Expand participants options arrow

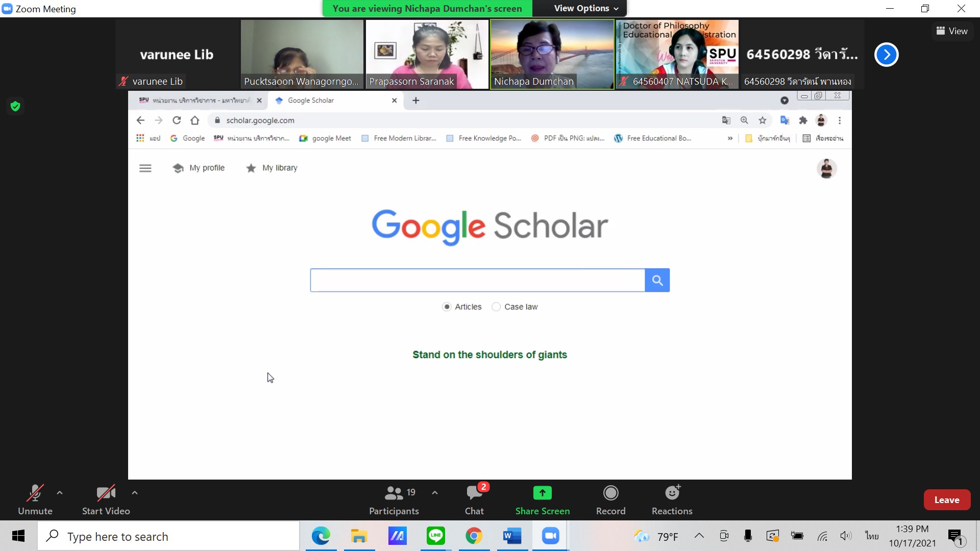(435, 493)
